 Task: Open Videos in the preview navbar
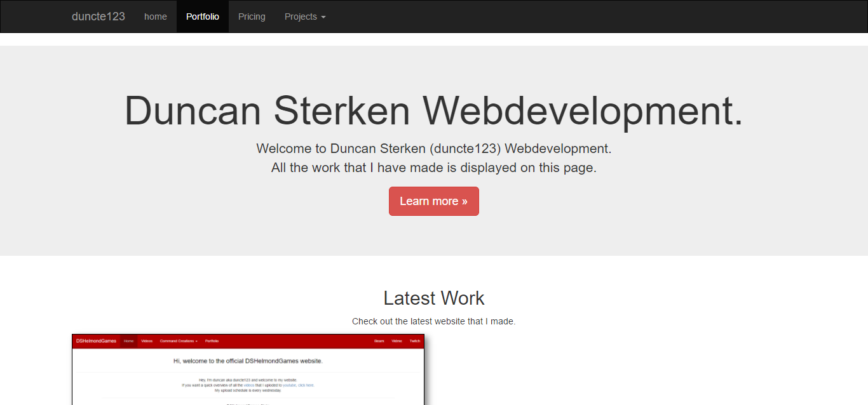(147, 341)
